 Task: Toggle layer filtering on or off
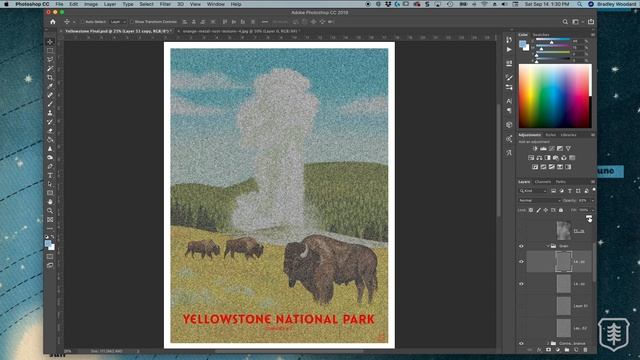coord(594,190)
